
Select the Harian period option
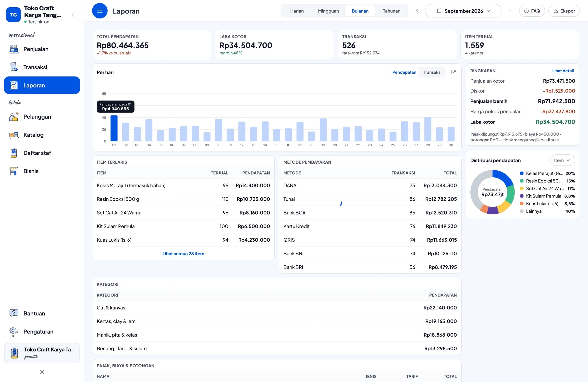click(297, 11)
